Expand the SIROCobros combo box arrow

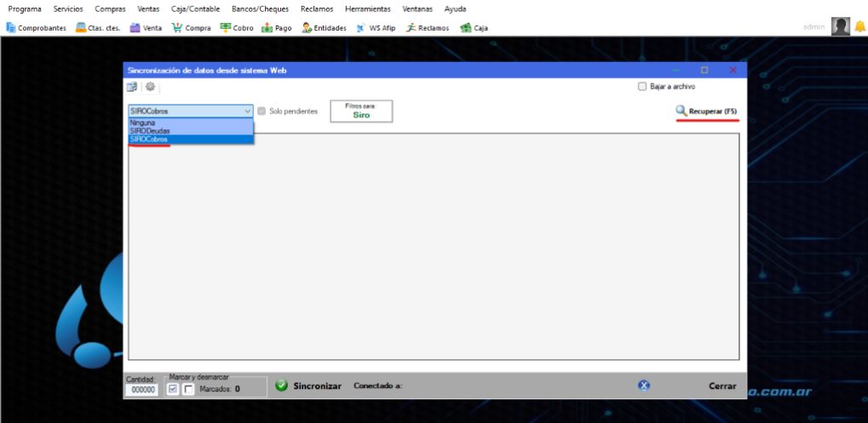click(x=247, y=111)
